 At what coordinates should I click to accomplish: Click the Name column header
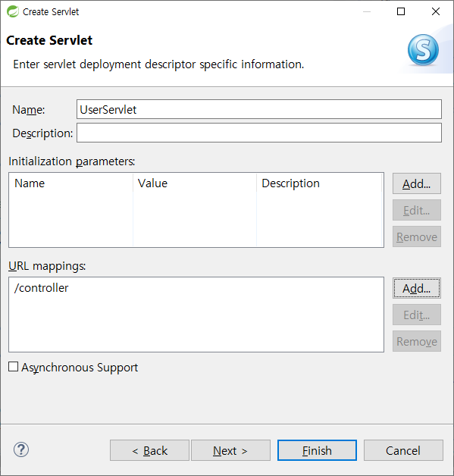[x=71, y=183]
